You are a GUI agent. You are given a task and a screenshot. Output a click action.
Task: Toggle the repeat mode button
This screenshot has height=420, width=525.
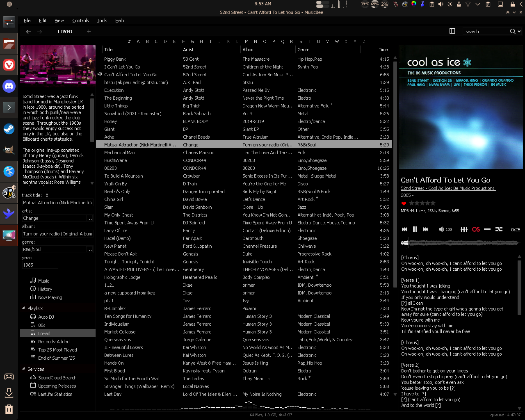(x=487, y=230)
